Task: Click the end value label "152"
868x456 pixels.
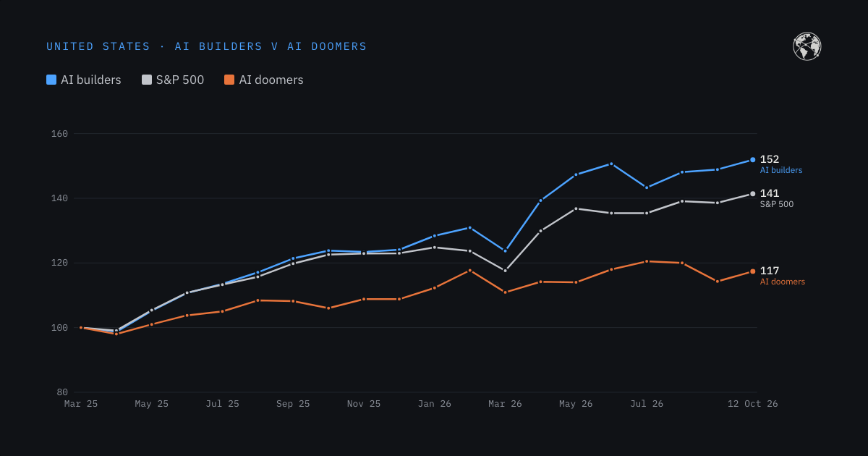Action: [770, 159]
